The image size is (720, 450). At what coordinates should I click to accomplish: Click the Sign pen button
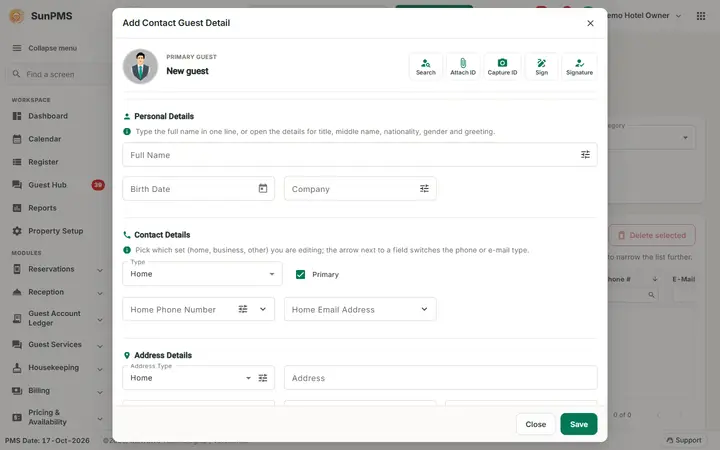pos(541,67)
